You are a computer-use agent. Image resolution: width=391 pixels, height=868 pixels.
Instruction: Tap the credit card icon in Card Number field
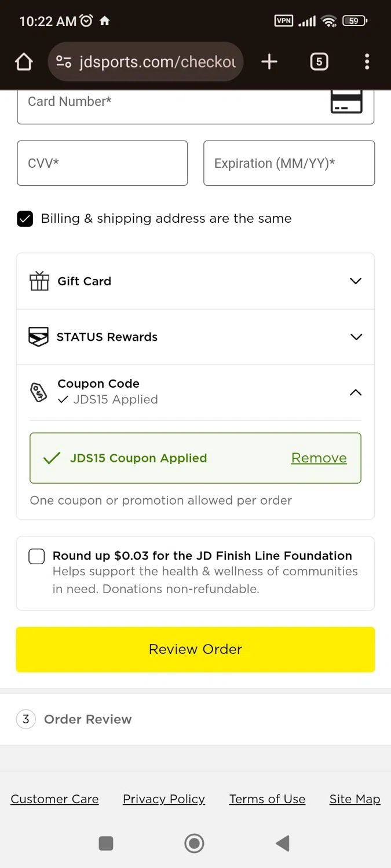(x=346, y=103)
